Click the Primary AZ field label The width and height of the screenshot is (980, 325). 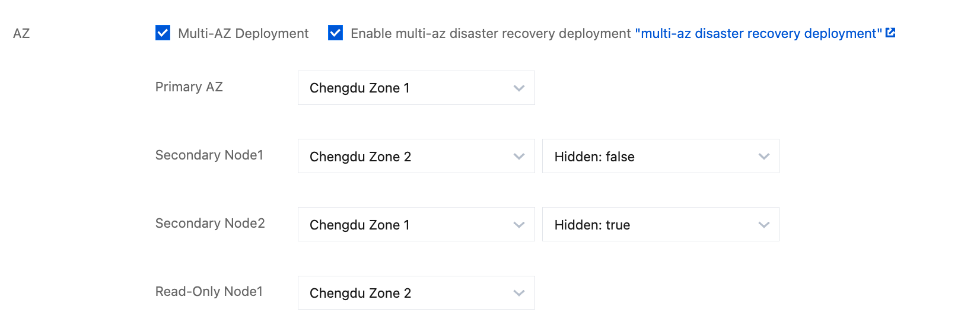189,87
